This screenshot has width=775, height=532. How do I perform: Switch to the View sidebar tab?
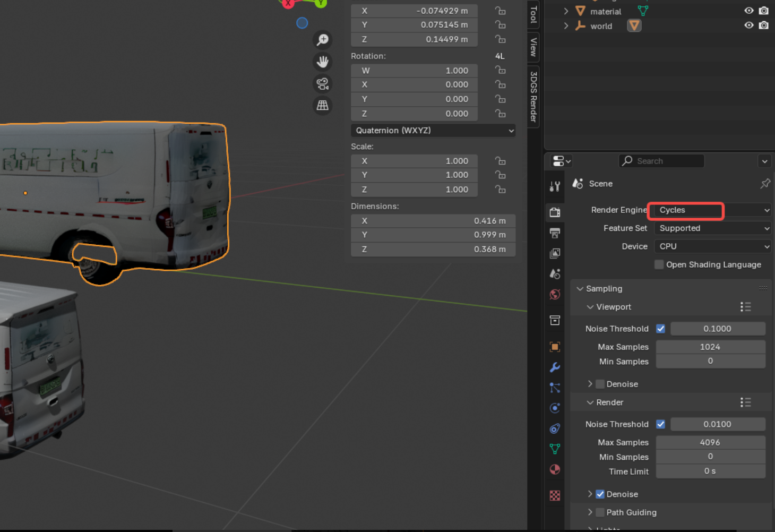point(533,47)
